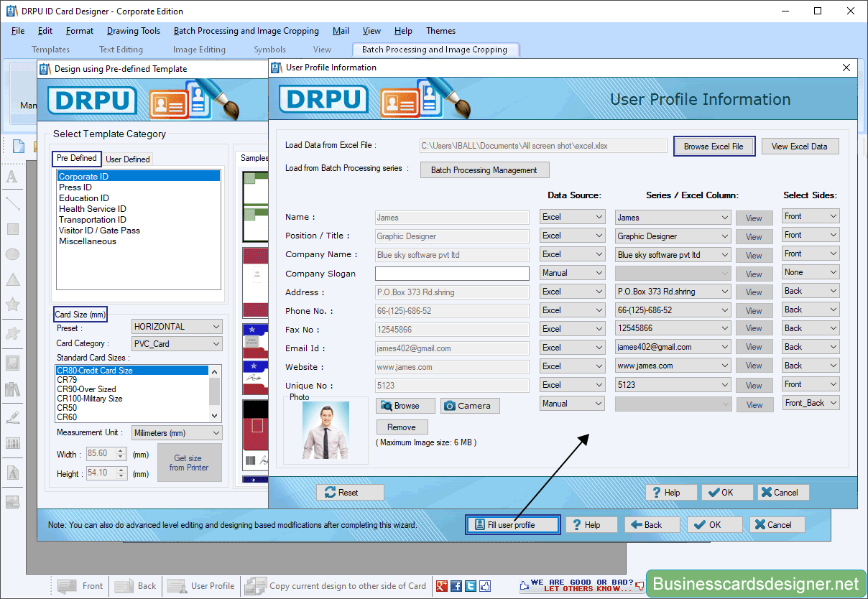Select the Signature pen tool
The height and width of the screenshot is (599, 868).
click(12, 417)
